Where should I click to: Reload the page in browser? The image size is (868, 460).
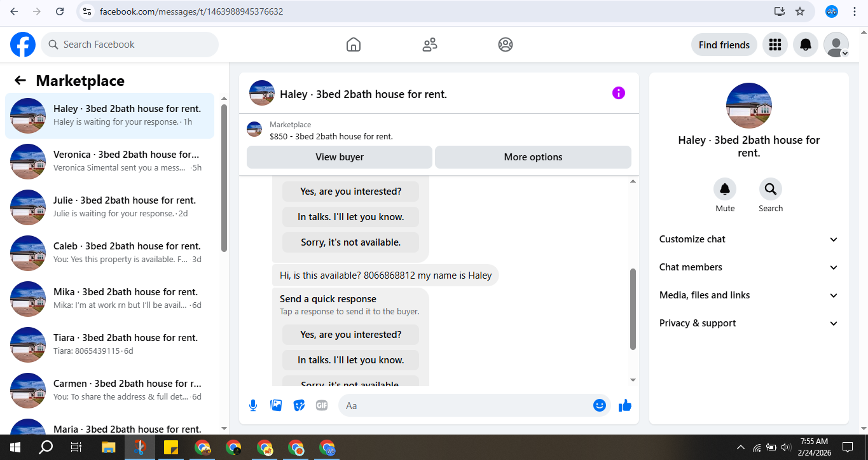point(60,11)
